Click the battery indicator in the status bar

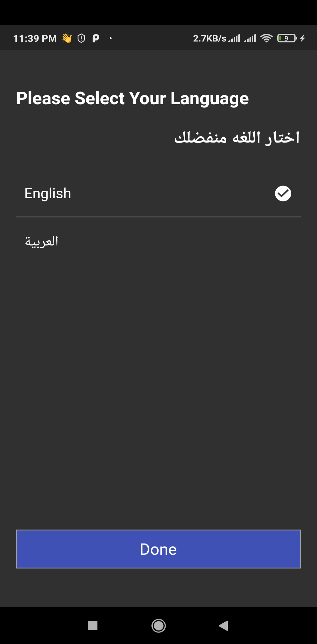(286, 38)
